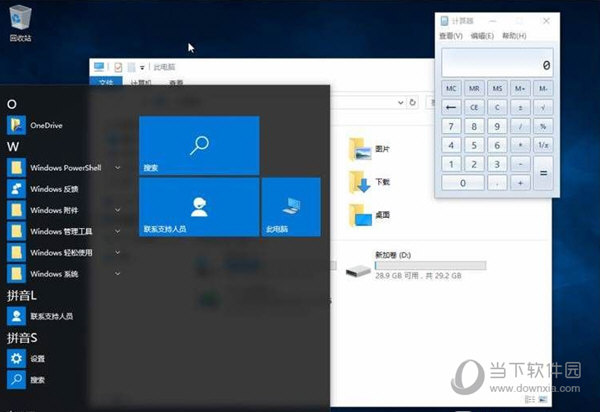Click the calculator equals button
The image size is (600, 412).
pos(543,173)
